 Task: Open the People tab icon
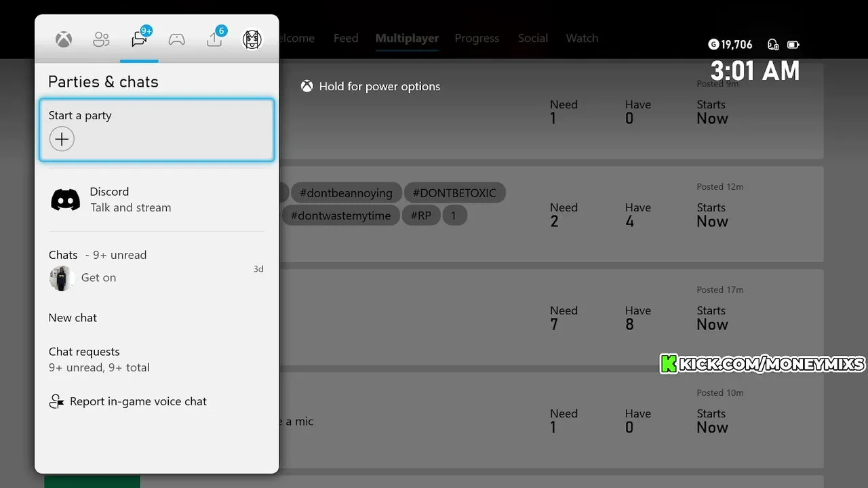[101, 39]
